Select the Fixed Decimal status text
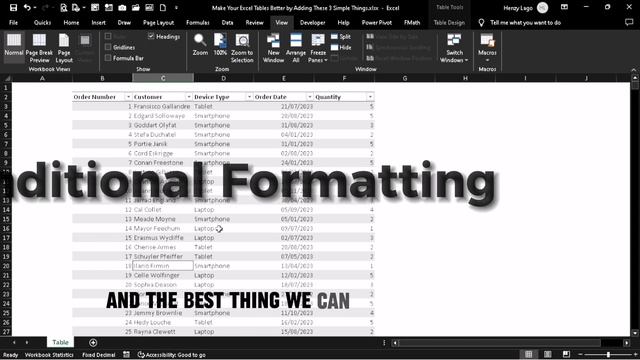The width and height of the screenshot is (640, 360). 99,355
